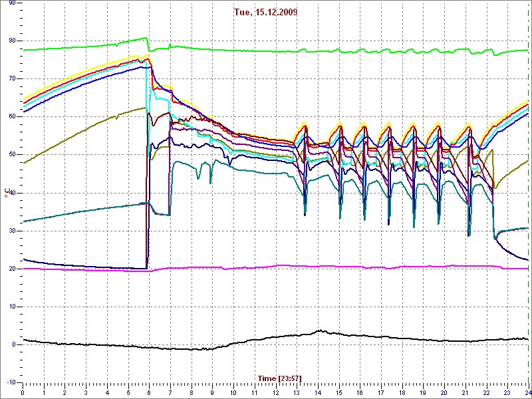Click the y-axis value "40"

[x=12, y=193]
